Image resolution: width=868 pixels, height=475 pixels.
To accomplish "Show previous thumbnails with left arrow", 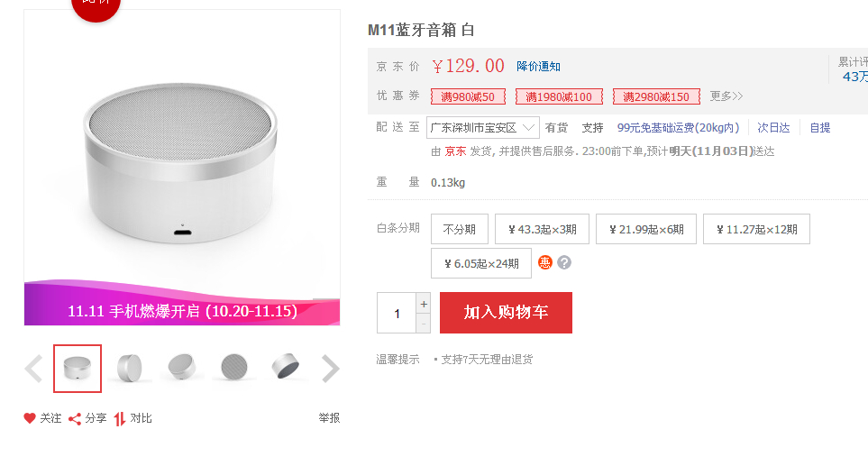I will pyautogui.click(x=33, y=369).
